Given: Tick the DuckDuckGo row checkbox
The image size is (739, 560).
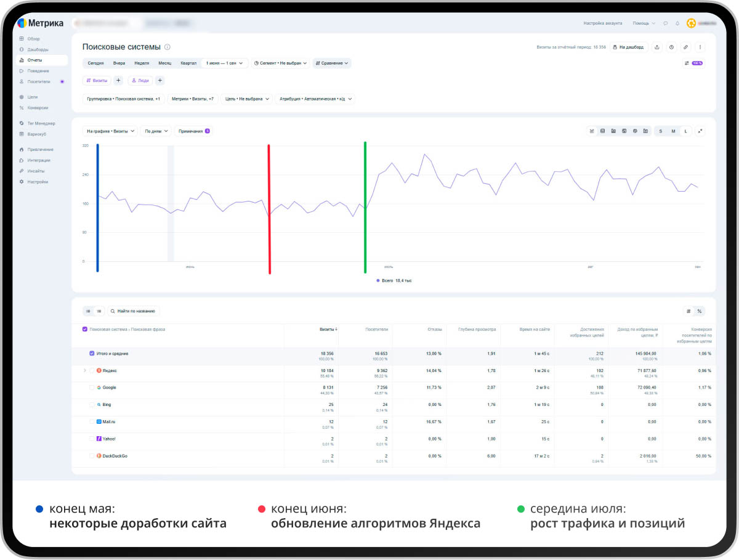Looking at the screenshot, I should (x=92, y=456).
